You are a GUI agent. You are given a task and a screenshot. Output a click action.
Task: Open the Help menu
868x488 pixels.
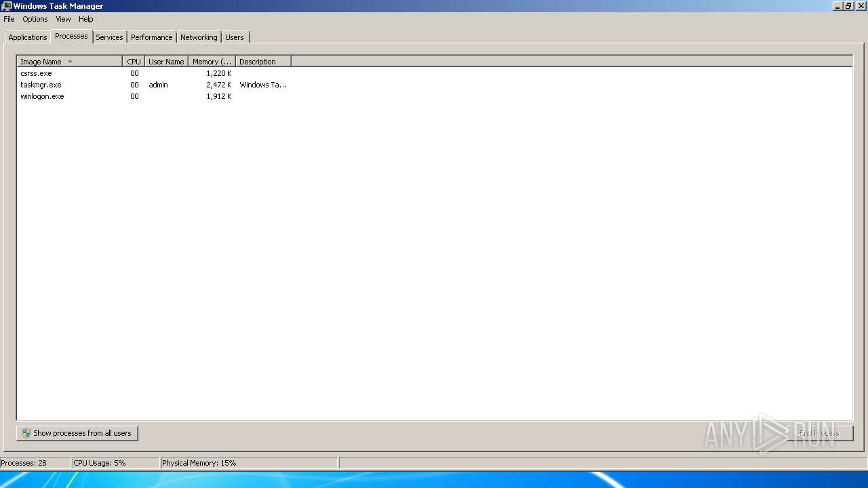pos(85,19)
